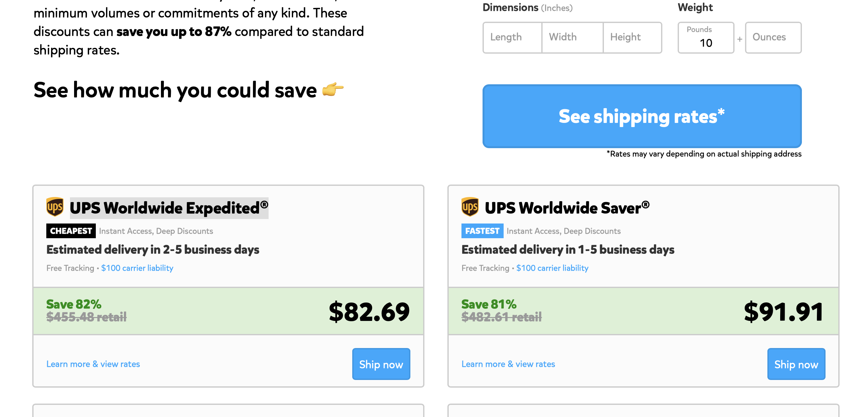
Task: Click the UPS Worldwide Saver title
Action: [567, 208]
